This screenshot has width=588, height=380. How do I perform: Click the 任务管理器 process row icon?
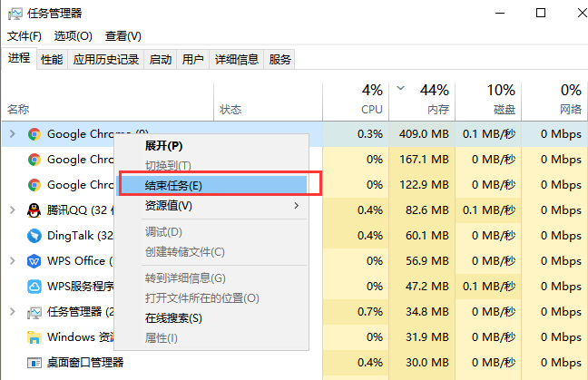point(34,313)
